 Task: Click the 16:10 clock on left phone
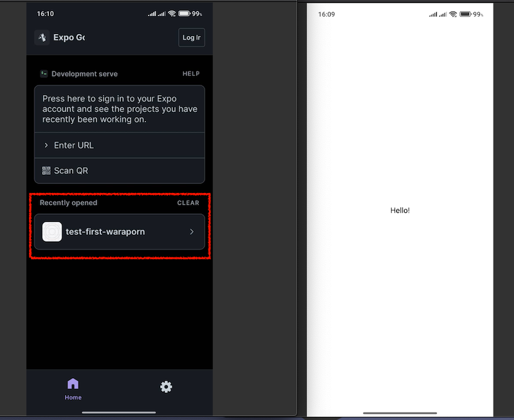(46, 14)
